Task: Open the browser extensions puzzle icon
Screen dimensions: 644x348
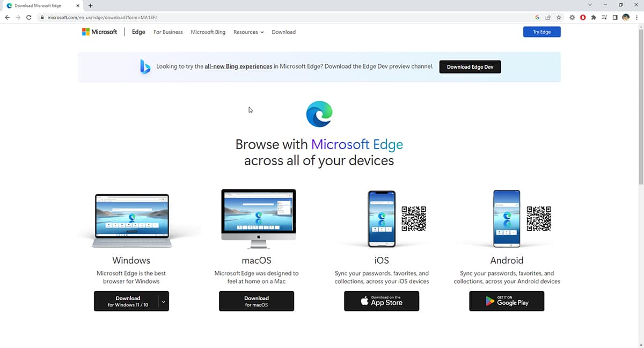Action: [593, 17]
